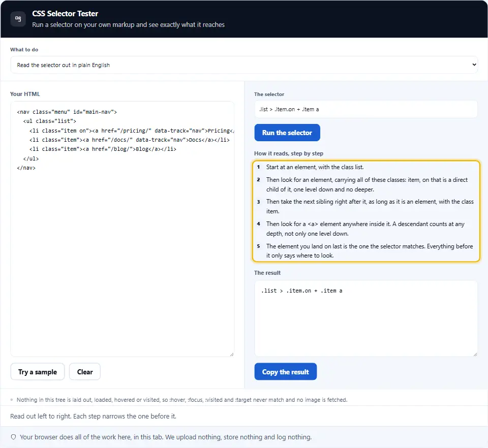This screenshot has width=488, height=448.
Task: Click the hint 'Read out left to right'
Action: coord(93,417)
